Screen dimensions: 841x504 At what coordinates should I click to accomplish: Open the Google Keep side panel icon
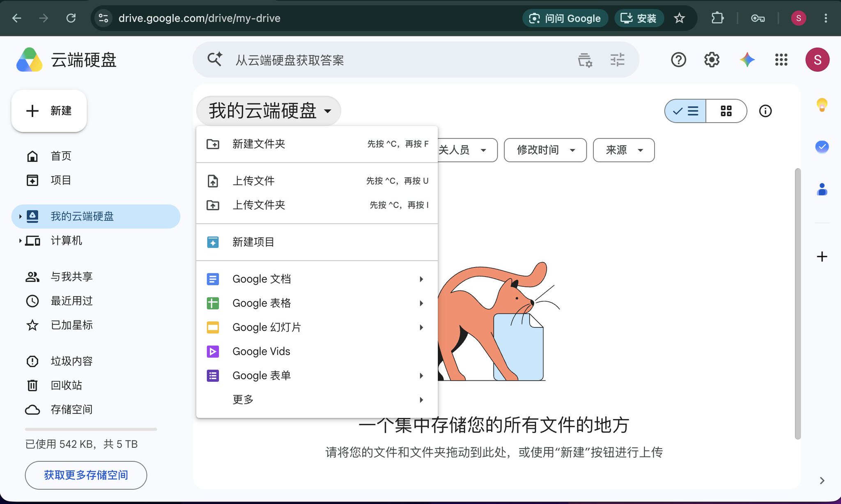tap(822, 105)
